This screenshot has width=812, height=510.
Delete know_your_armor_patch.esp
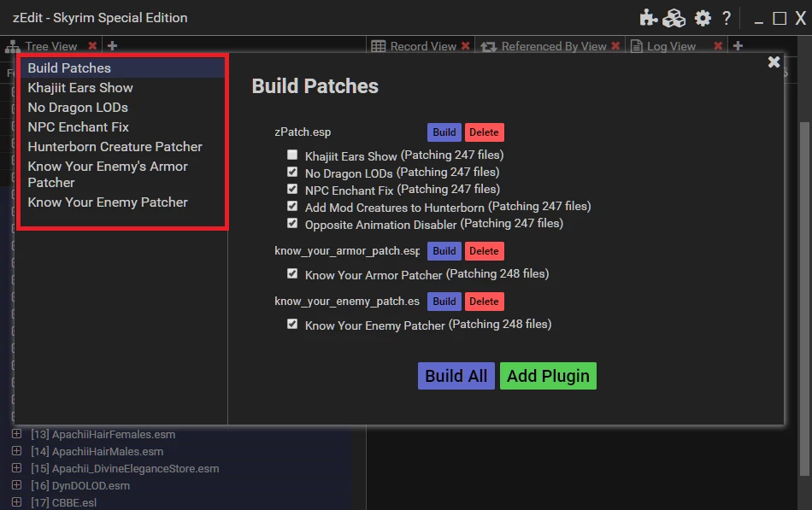(484, 251)
